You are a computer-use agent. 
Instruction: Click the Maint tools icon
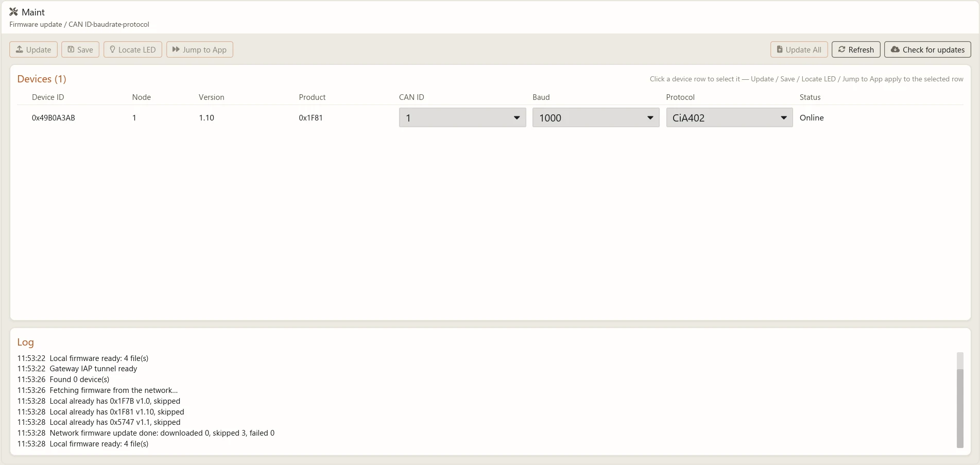(14, 12)
